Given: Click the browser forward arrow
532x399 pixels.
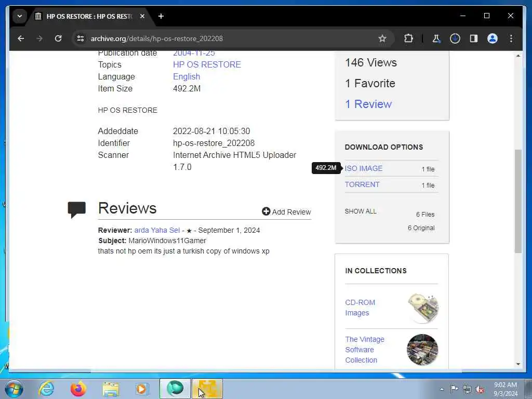Looking at the screenshot, I should pyautogui.click(x=39, y=38).
